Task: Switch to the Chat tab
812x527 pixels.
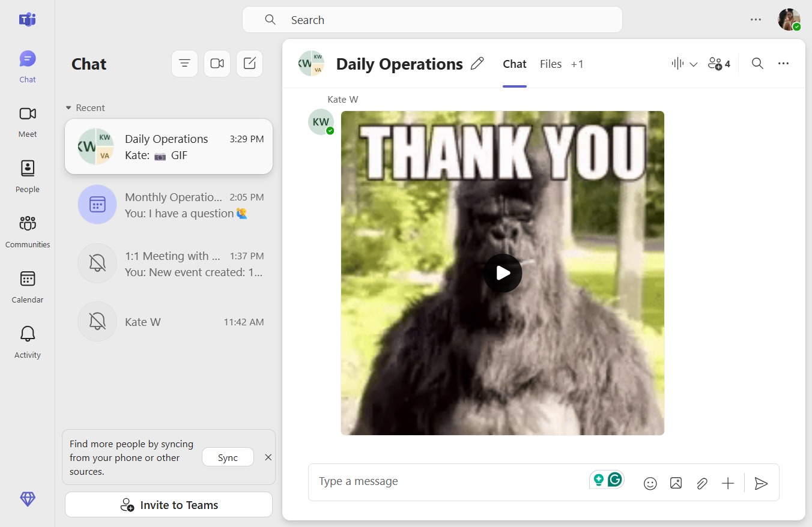Action: tap(515, 64)
